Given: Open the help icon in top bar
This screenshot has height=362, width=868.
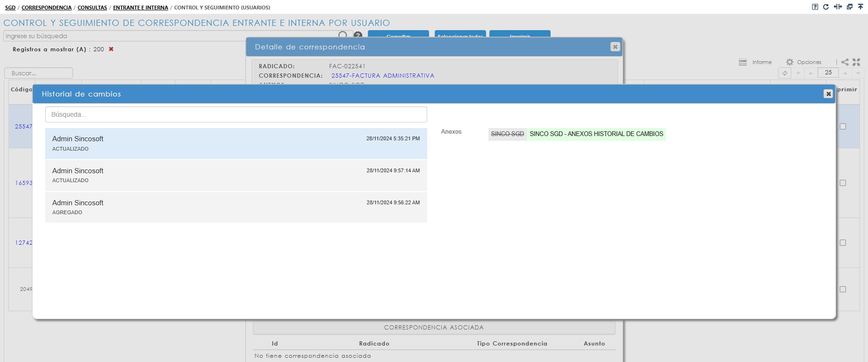Looking at the screenshot, I should click(815, 7).
